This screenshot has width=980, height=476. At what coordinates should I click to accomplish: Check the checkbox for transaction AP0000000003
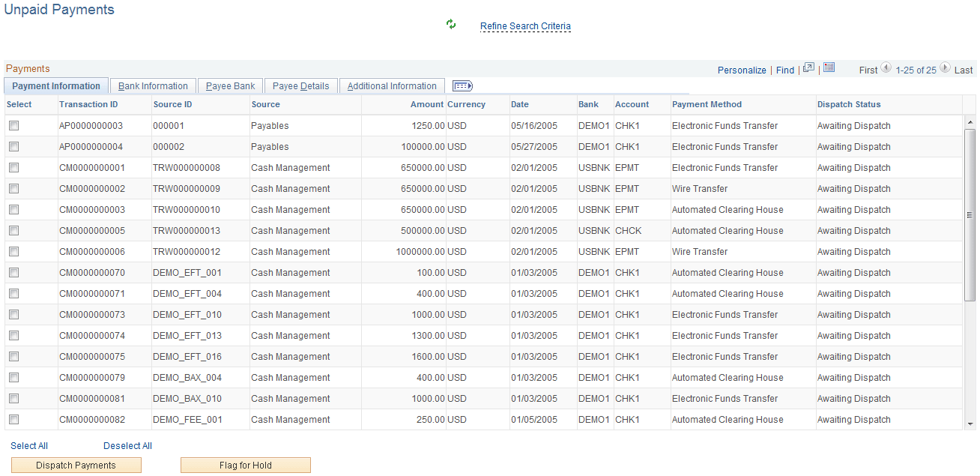pos(13,125)
